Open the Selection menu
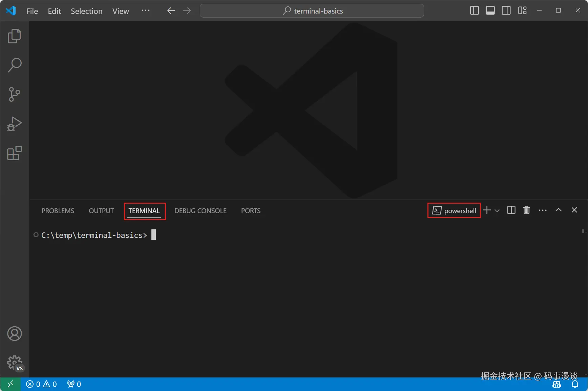Image resolution: width=588 pixels, height=391 pixels. pyautogui.click(x=87, y=11)
